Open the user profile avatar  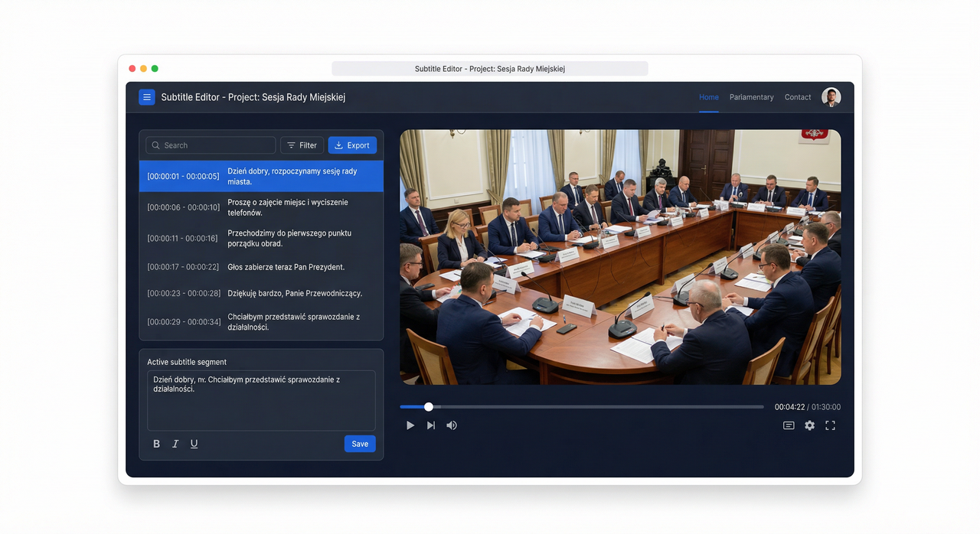(x=831, y=97)
